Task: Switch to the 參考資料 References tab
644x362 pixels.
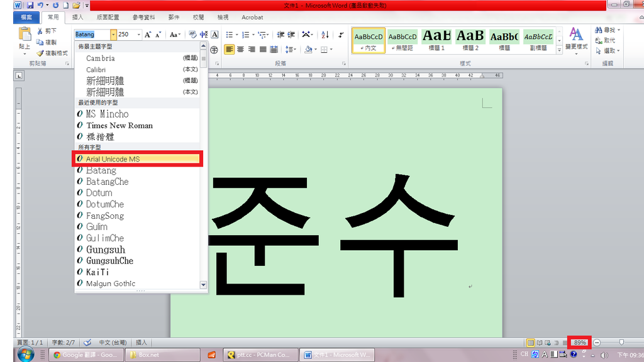Action: tap(144, 17)
